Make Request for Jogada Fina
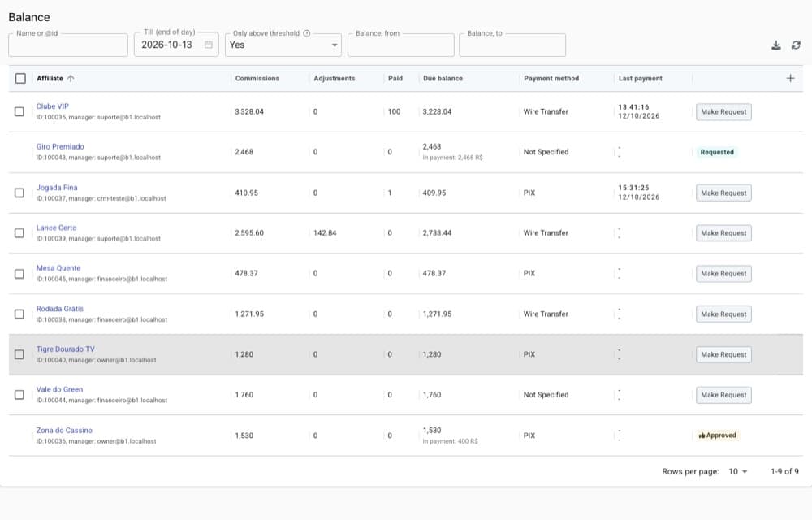 tap(723, 193)
